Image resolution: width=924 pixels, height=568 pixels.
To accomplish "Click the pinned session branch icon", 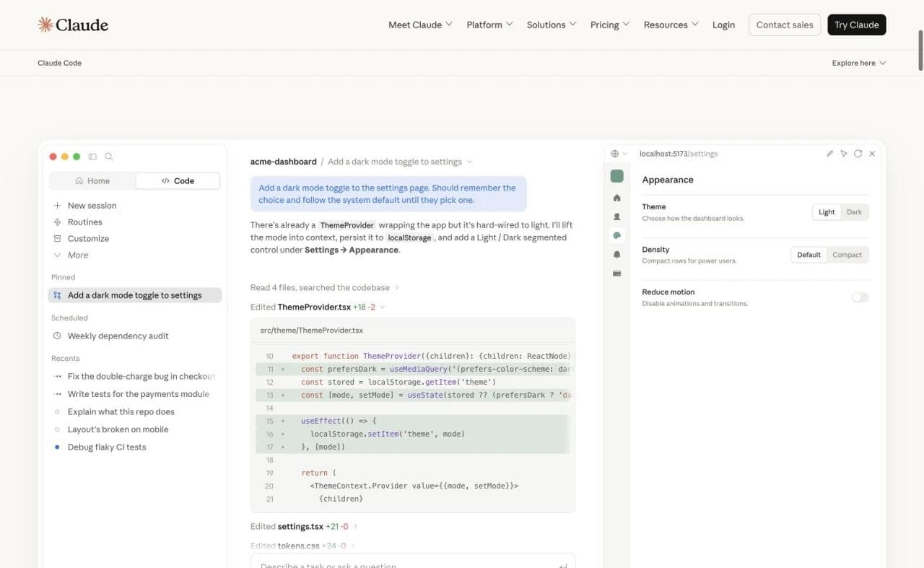I will coord(57,295).
